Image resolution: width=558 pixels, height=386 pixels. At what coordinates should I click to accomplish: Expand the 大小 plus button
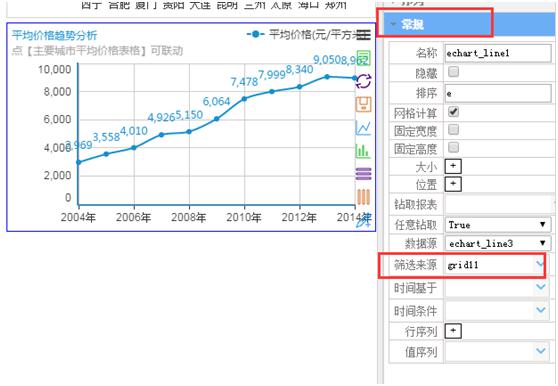(453, 166)
